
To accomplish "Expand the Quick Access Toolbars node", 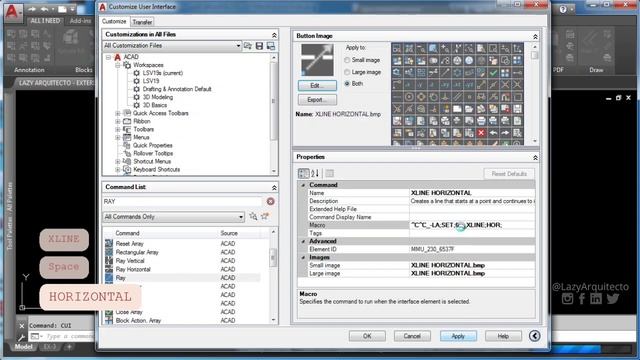I will pos(118,113).
